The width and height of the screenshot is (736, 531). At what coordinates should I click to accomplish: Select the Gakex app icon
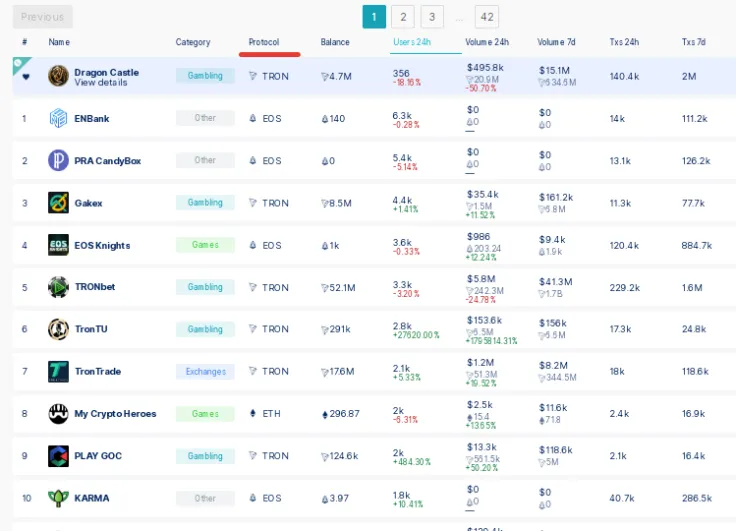(x=58, y=203)
